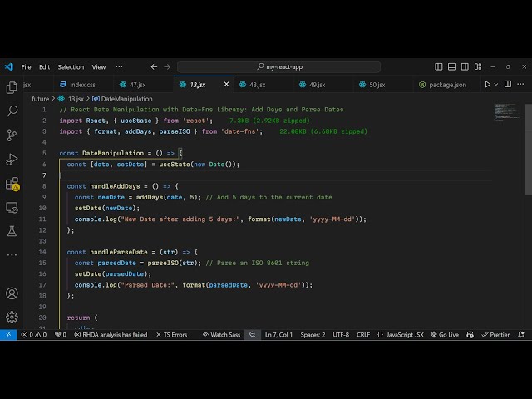Open the JavaScript JSX language mode picker
Screen dimensions: 532x399
(x=401, y=335)
